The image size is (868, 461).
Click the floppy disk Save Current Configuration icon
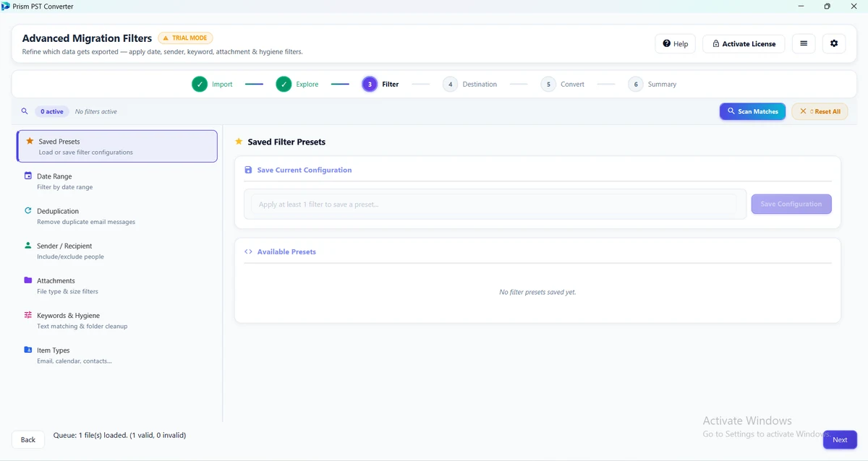coord(248,170)
